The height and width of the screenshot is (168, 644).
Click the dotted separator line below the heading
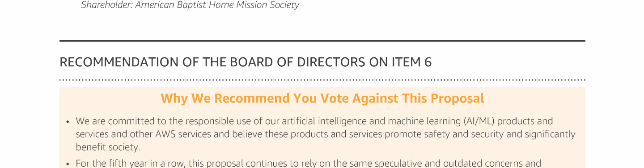pos(322,80)
